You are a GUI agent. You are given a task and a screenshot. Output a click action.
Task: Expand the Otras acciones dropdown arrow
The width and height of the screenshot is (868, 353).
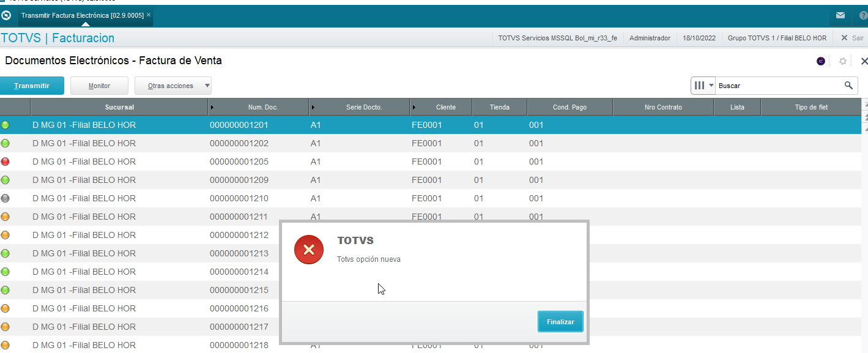click(x=207, y=86)
